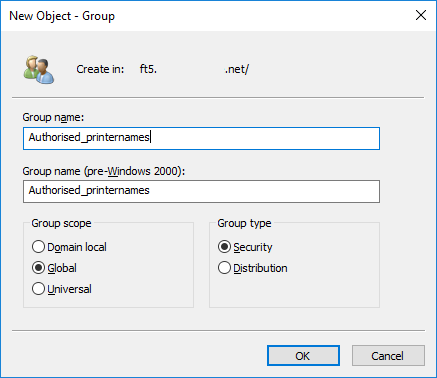Choose the Universal group scope
Screen dimensions: 437x378
(x=62, y=289)
